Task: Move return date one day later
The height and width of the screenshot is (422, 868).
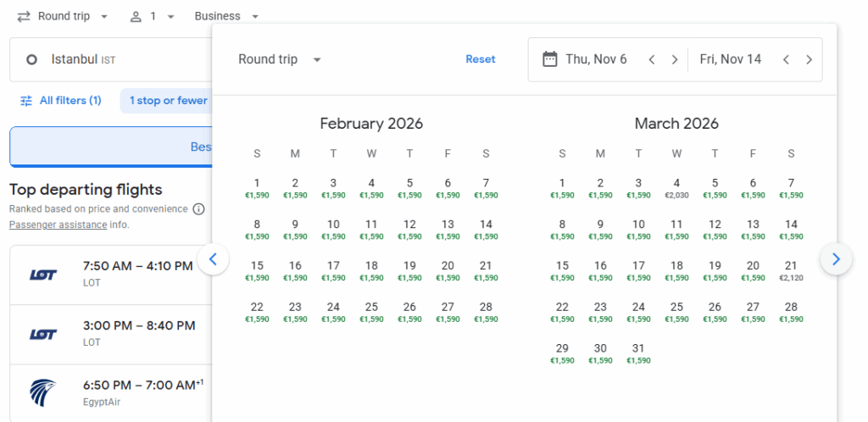Action: 809,59
